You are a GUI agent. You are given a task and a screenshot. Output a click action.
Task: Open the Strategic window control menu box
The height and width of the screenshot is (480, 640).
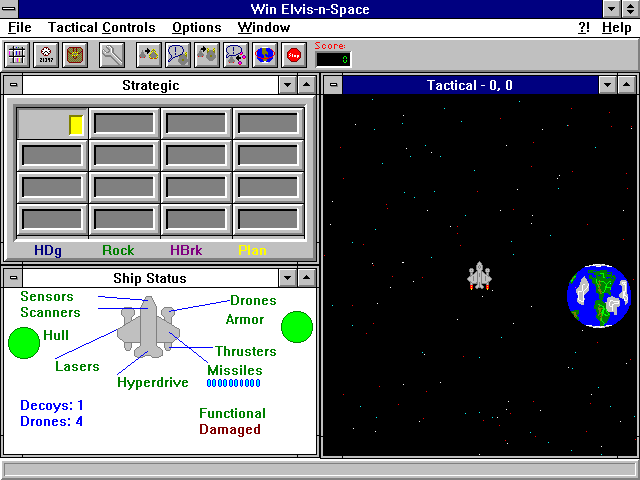(x=13, y=85)
